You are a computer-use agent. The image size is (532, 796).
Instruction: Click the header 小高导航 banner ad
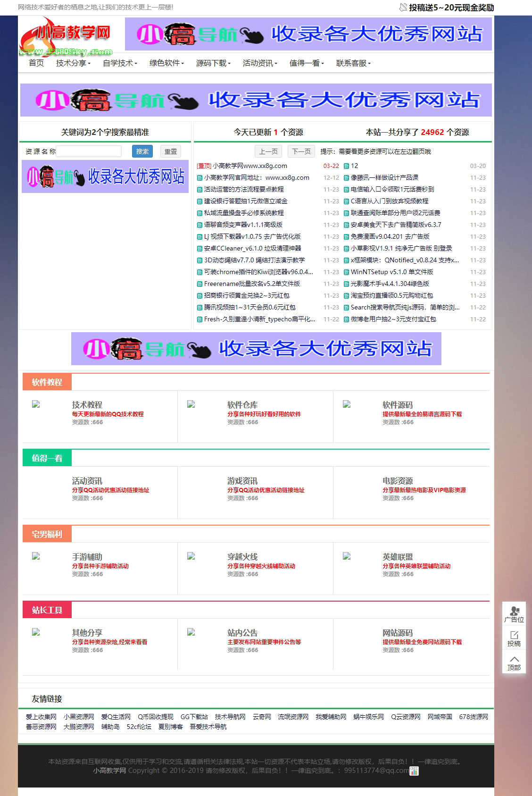point(308,34)
